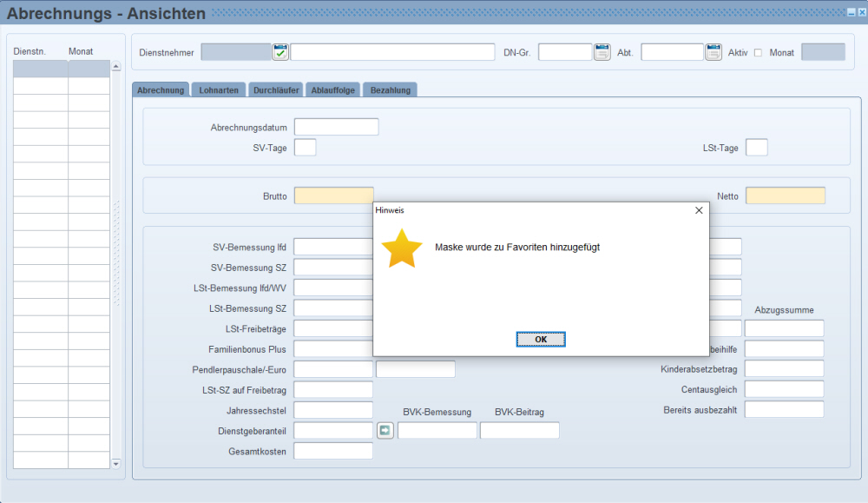The image size is (868, 503).
Task: Open the DN-Gr. selection list icon
Action: 602,52
